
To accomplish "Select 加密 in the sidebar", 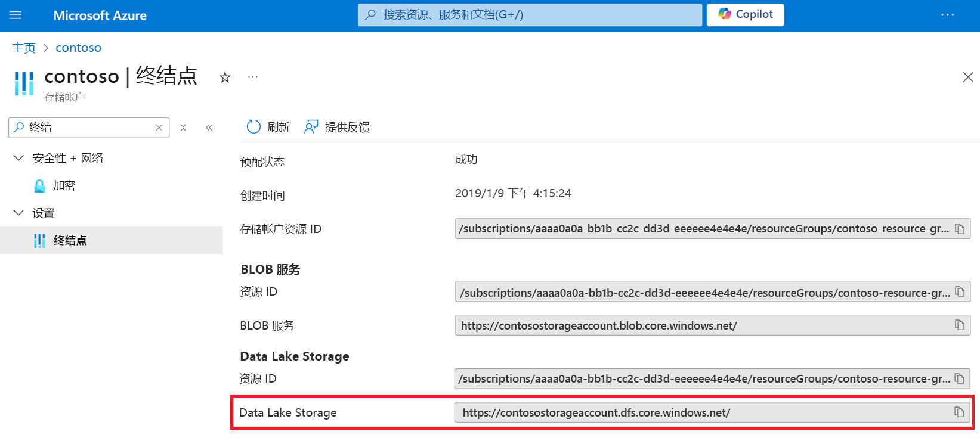I will 63,185.
